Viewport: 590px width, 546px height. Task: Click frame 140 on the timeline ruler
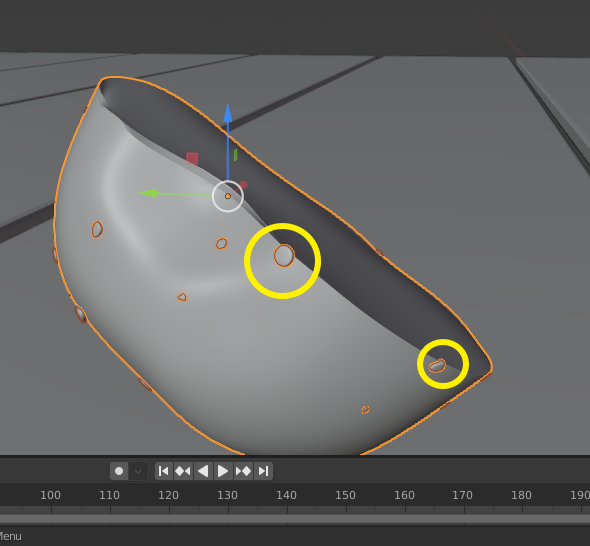pyautogui.click(x=286, y=495)
